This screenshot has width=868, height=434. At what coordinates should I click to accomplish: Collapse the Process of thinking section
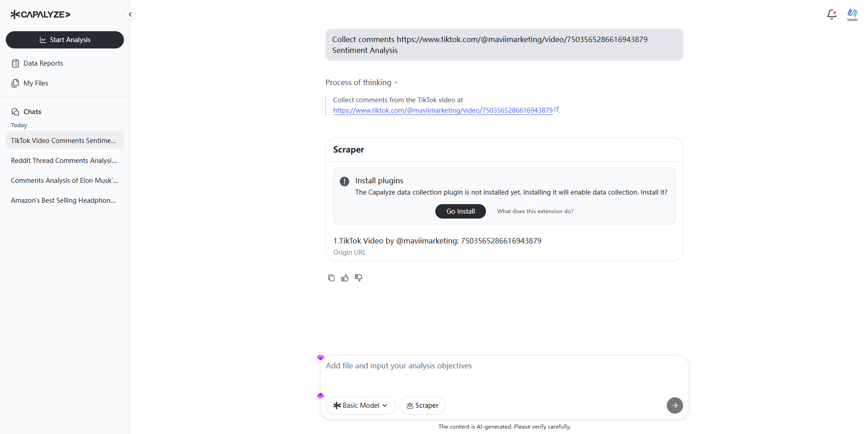pos(362,82)
